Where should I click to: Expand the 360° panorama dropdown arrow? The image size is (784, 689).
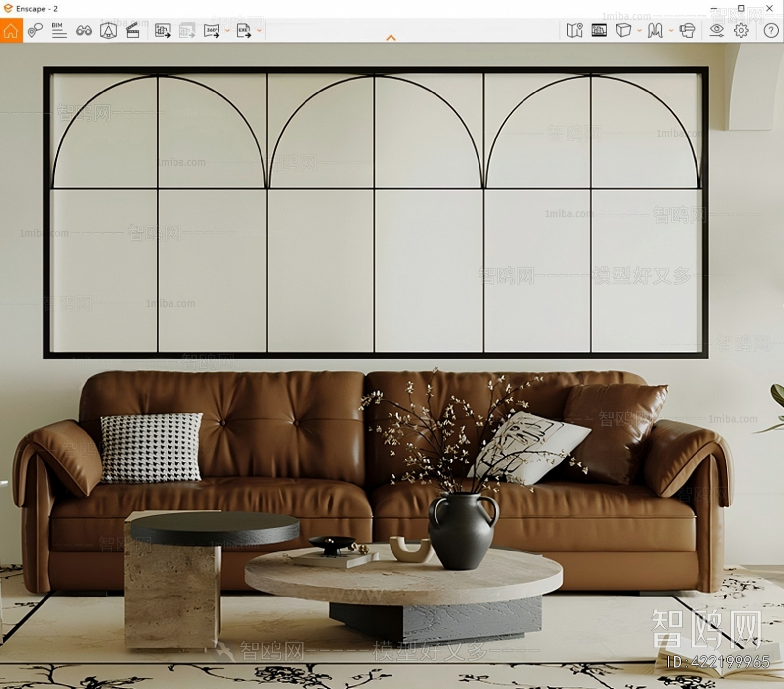click(x=227, y=31)
